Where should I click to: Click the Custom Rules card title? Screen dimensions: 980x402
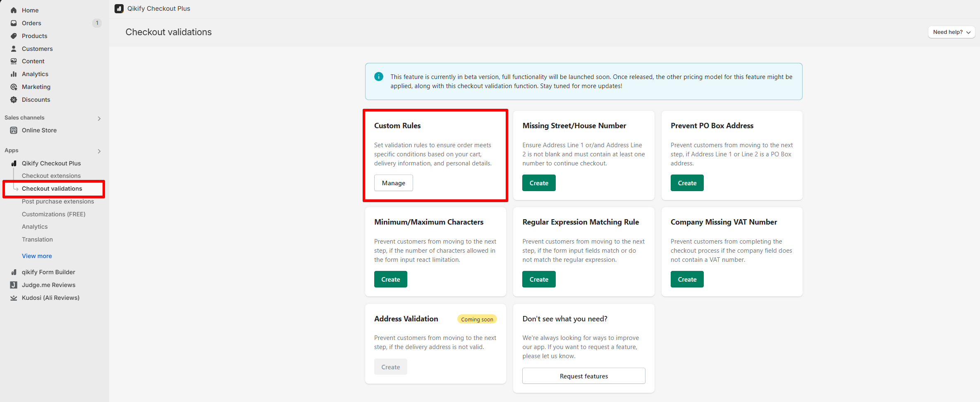pyautogui.click(x=397, y=126)
